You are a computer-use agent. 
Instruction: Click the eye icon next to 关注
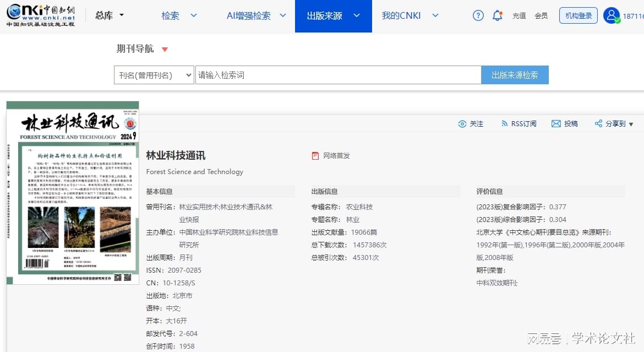point(462,124)
